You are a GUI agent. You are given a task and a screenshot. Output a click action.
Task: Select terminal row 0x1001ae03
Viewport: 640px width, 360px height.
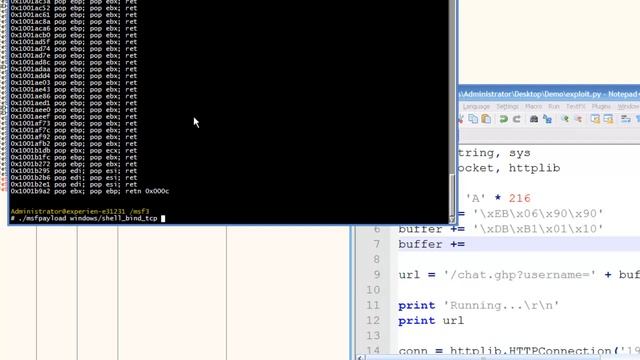(x=74, y=82)
